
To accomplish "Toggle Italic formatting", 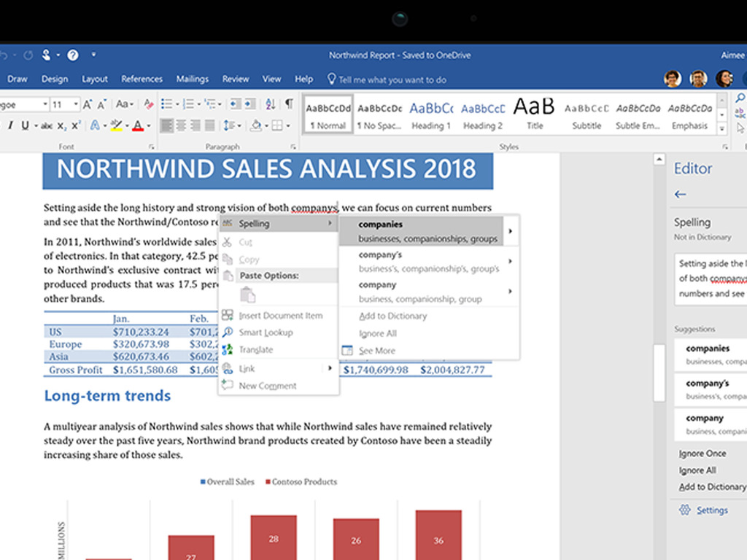I will (10, 125).
